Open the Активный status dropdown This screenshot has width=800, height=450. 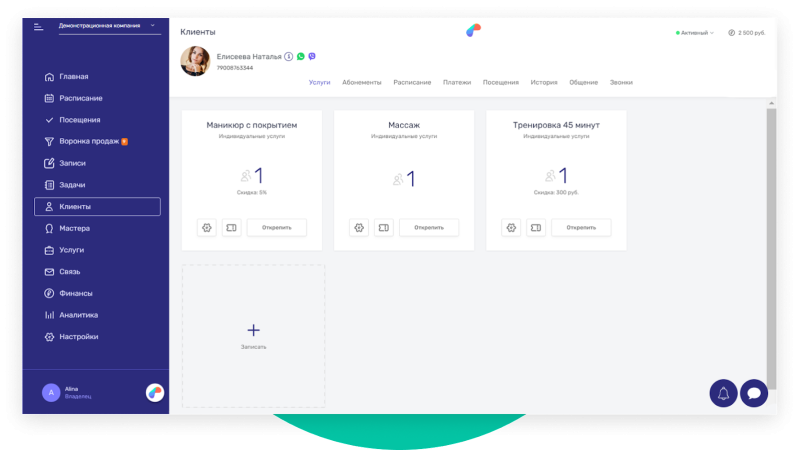(x=696, y=33)
